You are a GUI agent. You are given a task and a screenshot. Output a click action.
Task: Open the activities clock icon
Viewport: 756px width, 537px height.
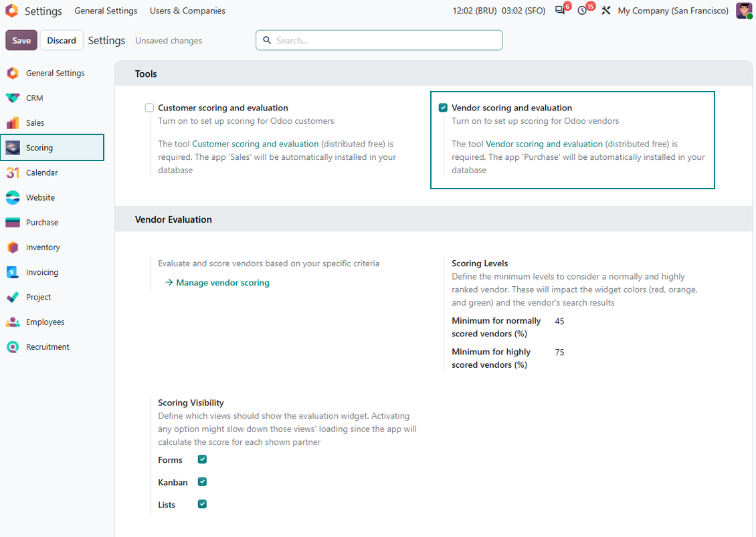(583, 11)
